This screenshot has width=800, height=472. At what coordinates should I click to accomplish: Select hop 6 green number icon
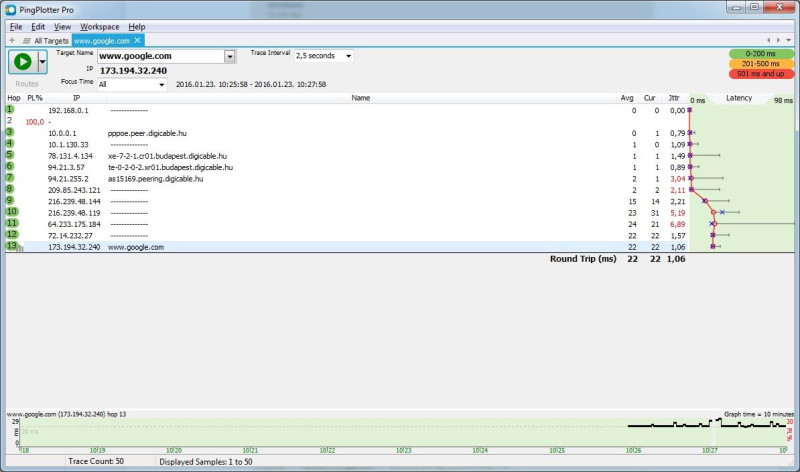(x=10, y=166)
